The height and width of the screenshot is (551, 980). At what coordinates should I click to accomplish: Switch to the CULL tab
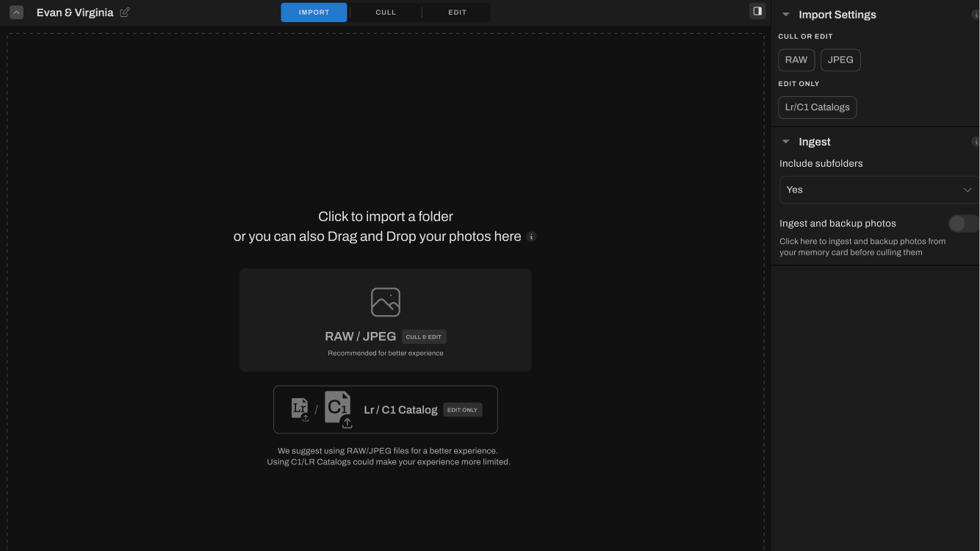(x=385, y=12)
